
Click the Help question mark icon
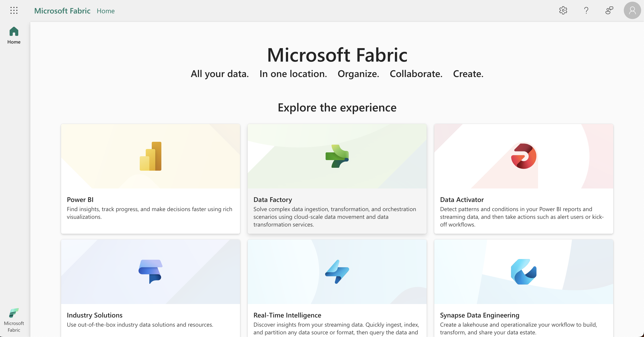click(586, 11)
